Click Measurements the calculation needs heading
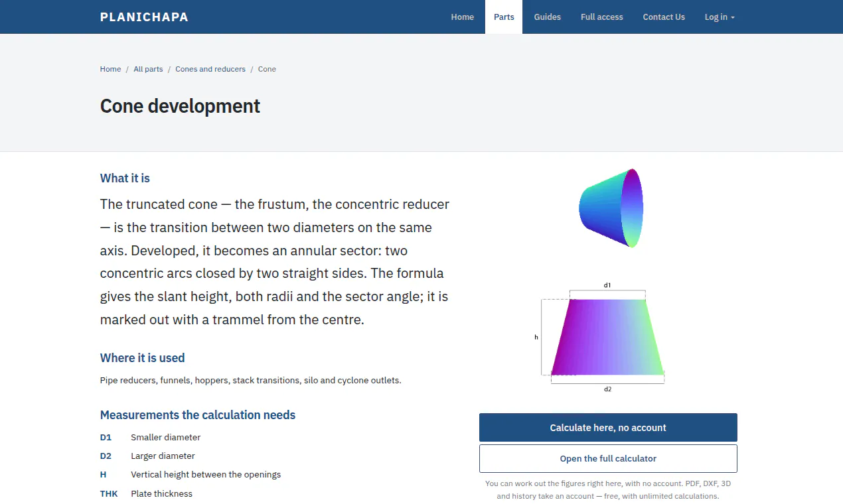The height and width of the screenshot is (504, 843). point(198,415)
